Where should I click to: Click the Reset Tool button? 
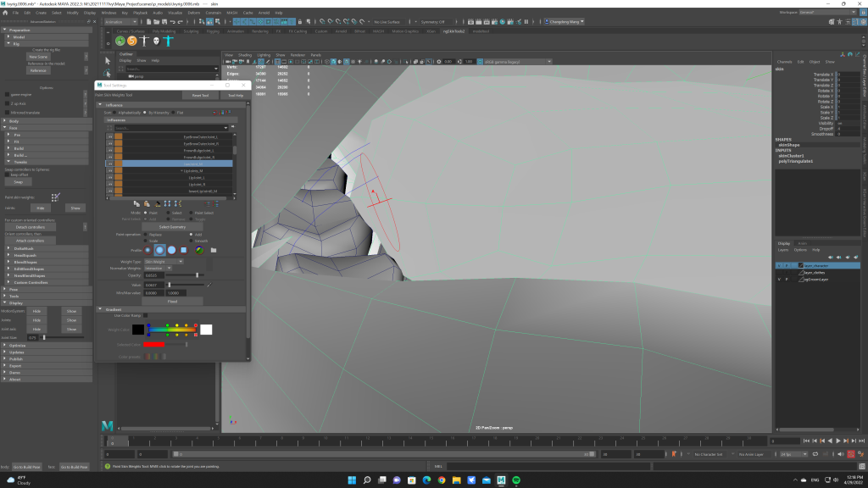pos(201,96)
